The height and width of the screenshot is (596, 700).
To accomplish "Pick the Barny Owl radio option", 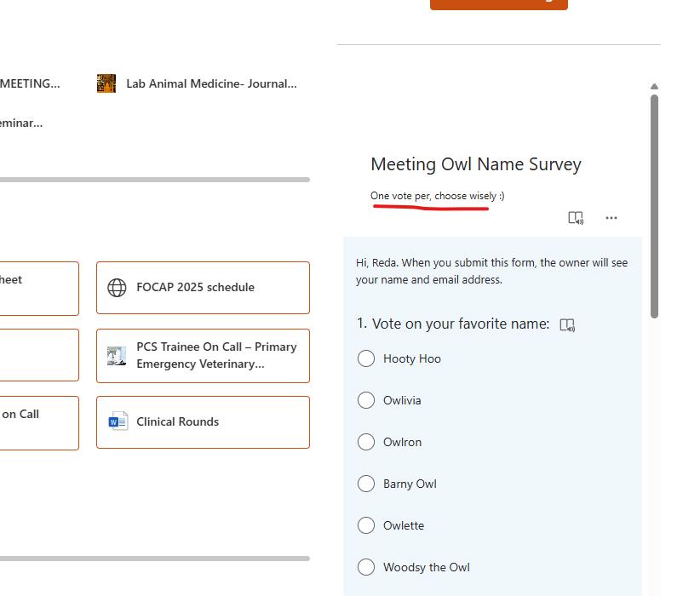I will tap(366, 484).
